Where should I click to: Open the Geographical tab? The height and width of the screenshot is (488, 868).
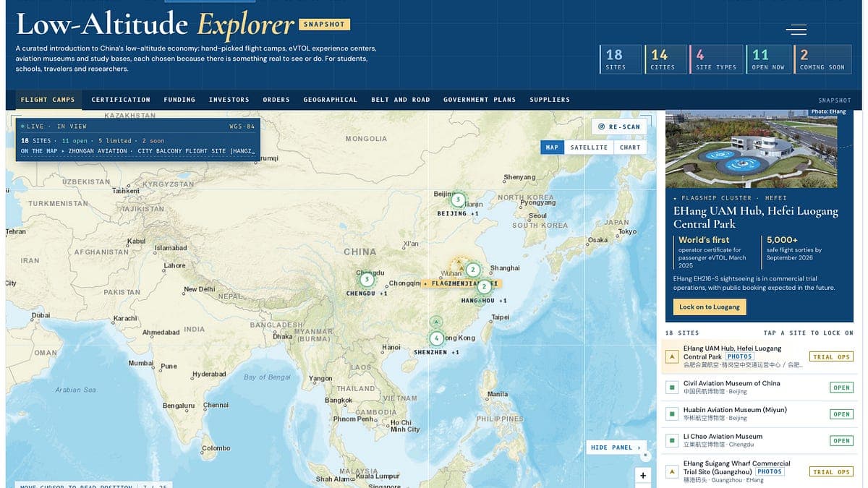[x=330, y=100]
